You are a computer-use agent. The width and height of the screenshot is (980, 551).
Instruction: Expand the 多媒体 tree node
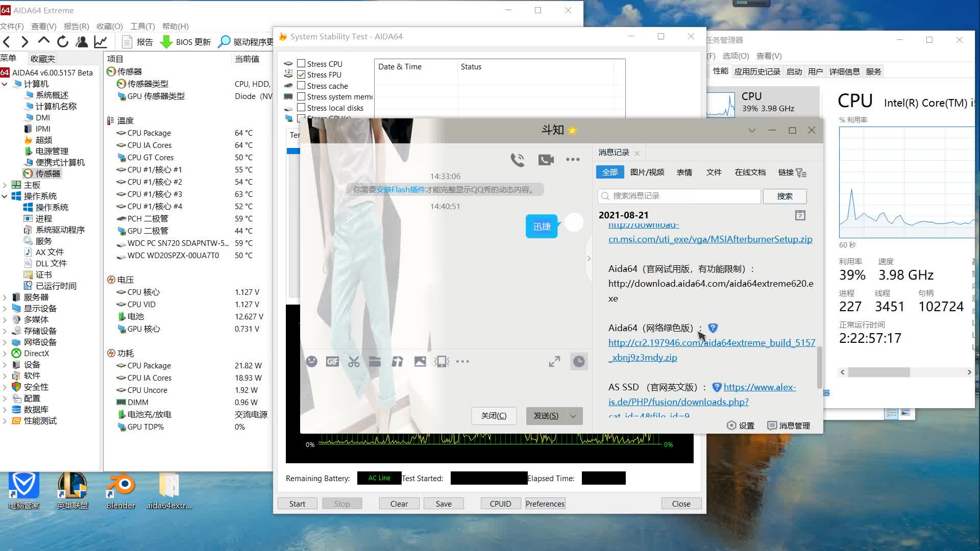click(5, 320)
